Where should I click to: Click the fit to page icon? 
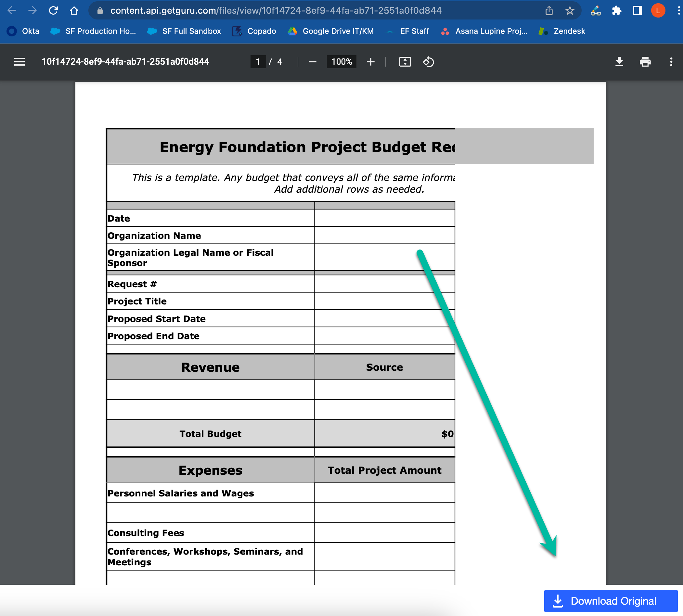[x=405, y=62]
